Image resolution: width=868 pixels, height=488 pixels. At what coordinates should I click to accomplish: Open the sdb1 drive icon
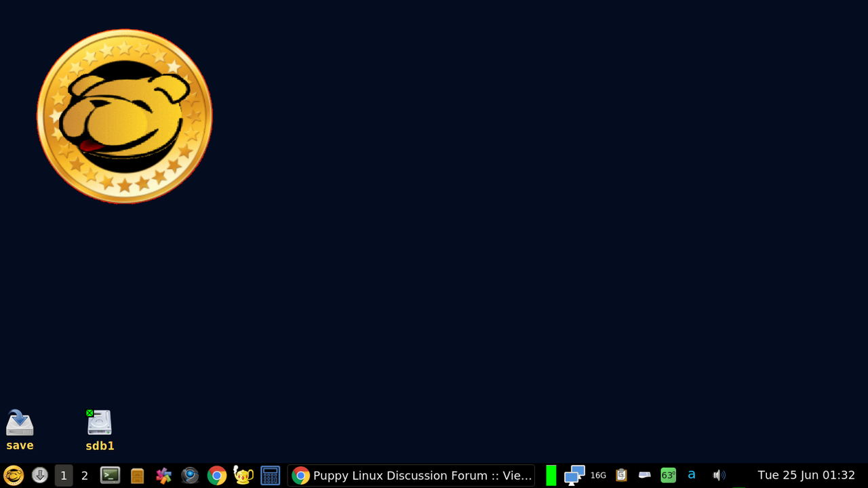[100, 430]
